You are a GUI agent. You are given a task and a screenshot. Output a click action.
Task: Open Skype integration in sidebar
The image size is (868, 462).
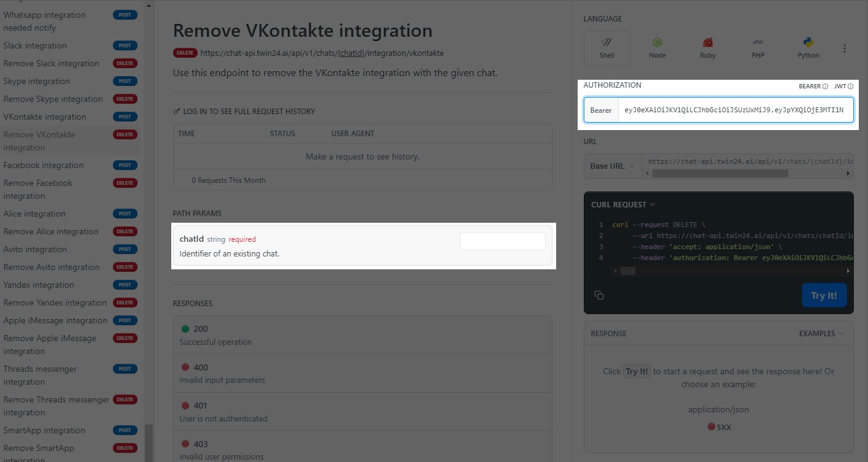[x=71, y=81]
